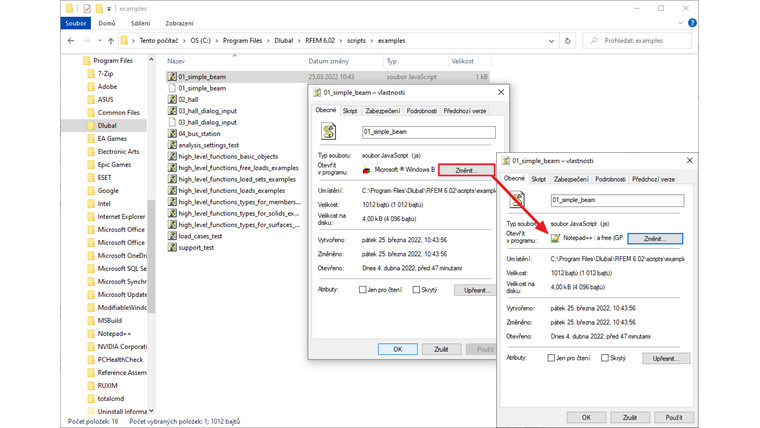Select high_level_functions_basic_objects file icon
The height and width of the screenshot is (428, 760).
pos(172,156)
